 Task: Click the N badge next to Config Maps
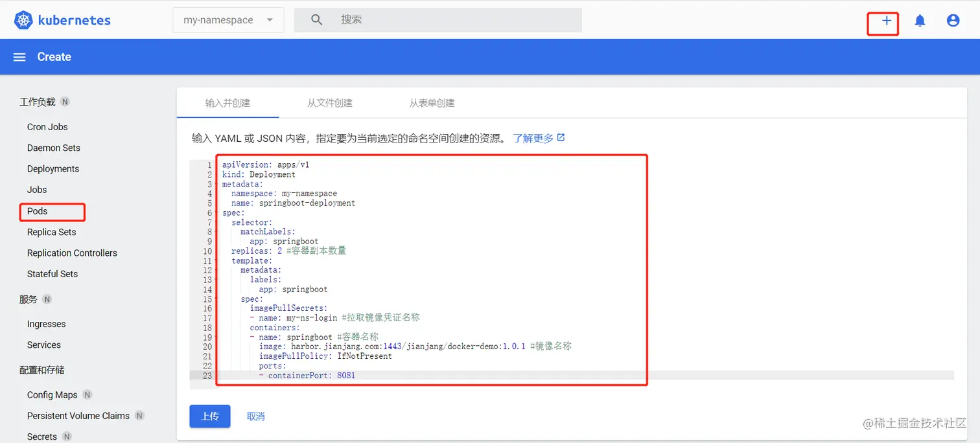point(87,394)
